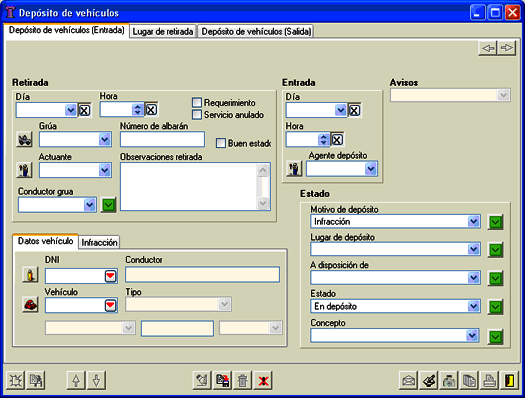525x398 pixels.
Task: Click the documents report icon in bottom toolbar
Action: (469, 380)
